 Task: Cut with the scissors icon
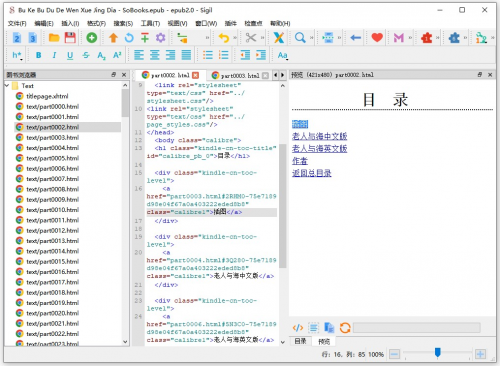(x=251, y=38)
